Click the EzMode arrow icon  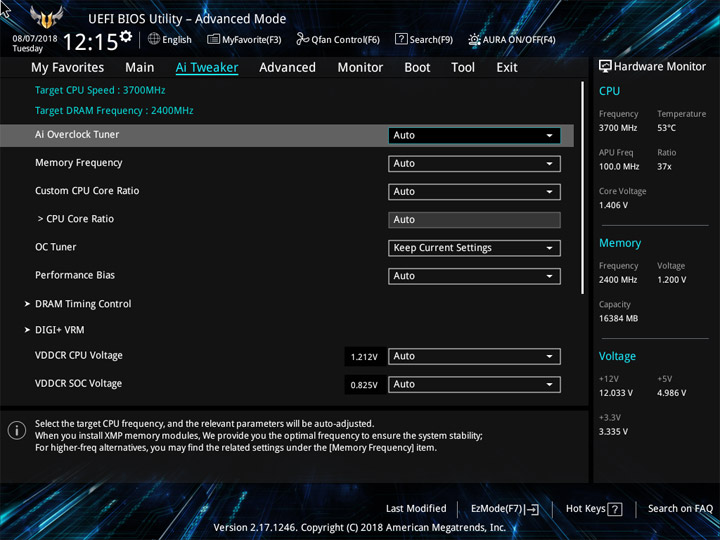[532, 509]
